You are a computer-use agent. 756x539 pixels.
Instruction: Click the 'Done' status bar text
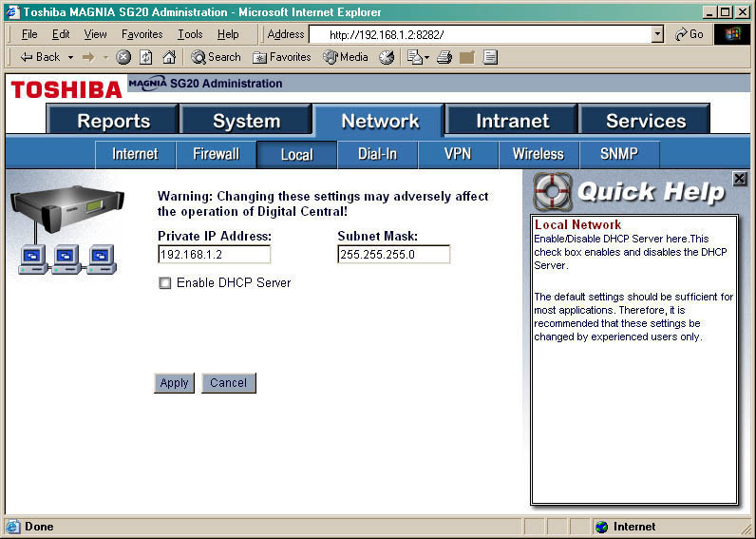coord(39,527)
